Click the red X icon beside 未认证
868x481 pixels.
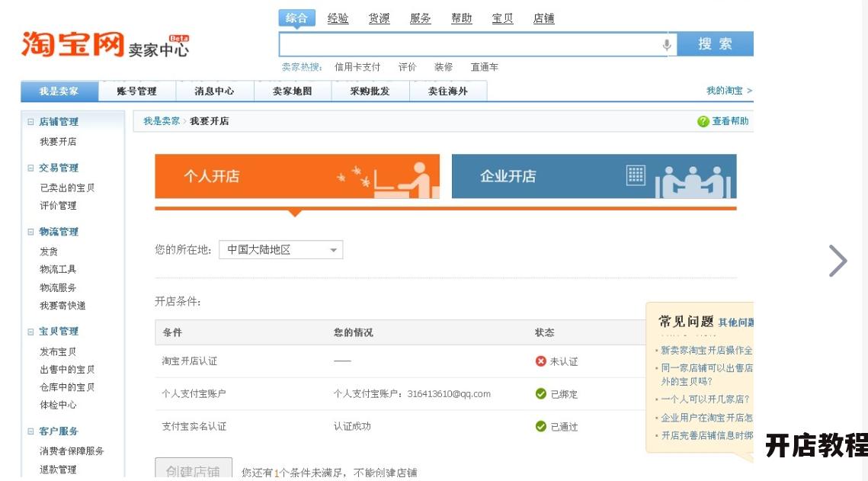point(541,361)
